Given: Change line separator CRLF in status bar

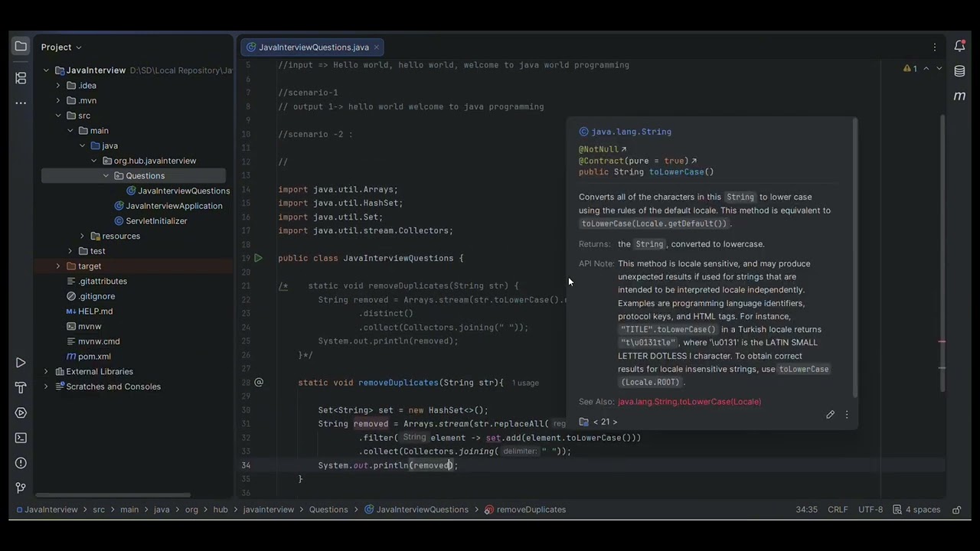Looking at the screenshot, I should [838, 510].
